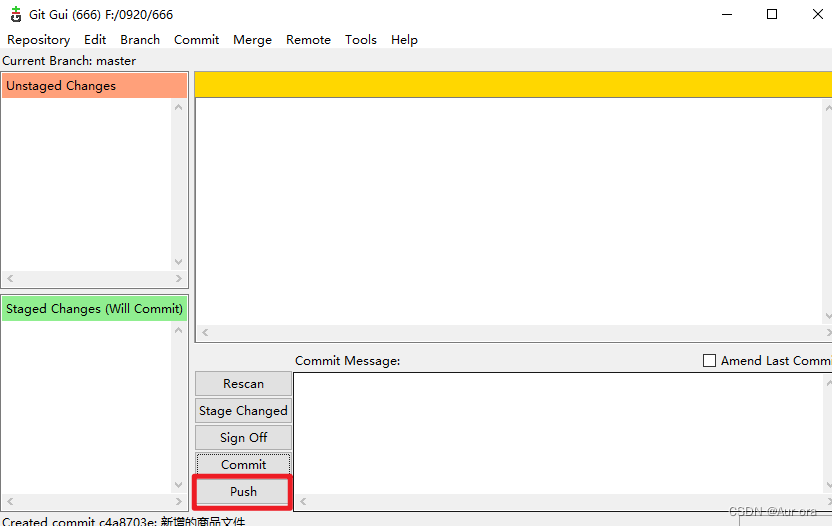Maximize the Git Gui window

772,14
